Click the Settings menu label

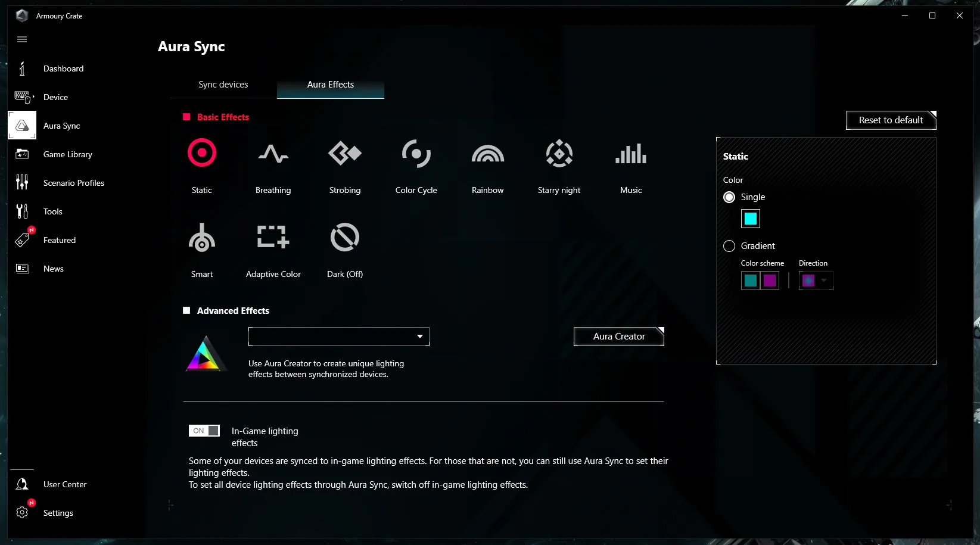(x=58, y=513)
